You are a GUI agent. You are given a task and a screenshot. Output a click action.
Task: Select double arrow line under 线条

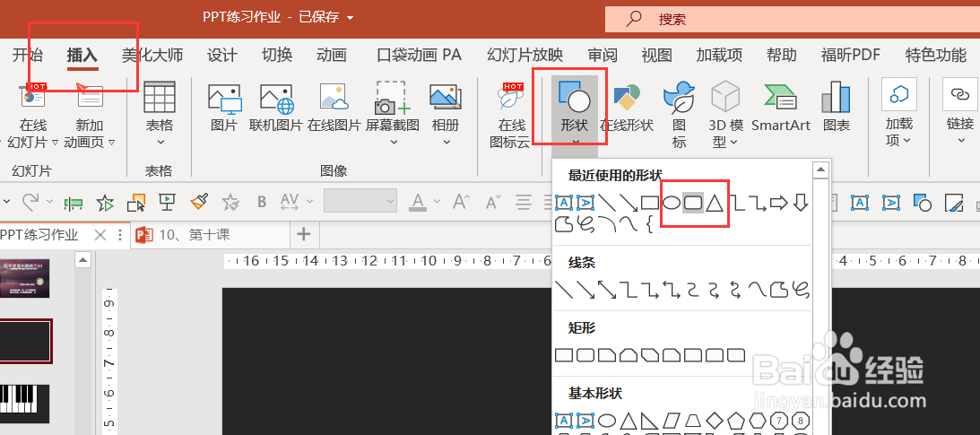(607, 290)
